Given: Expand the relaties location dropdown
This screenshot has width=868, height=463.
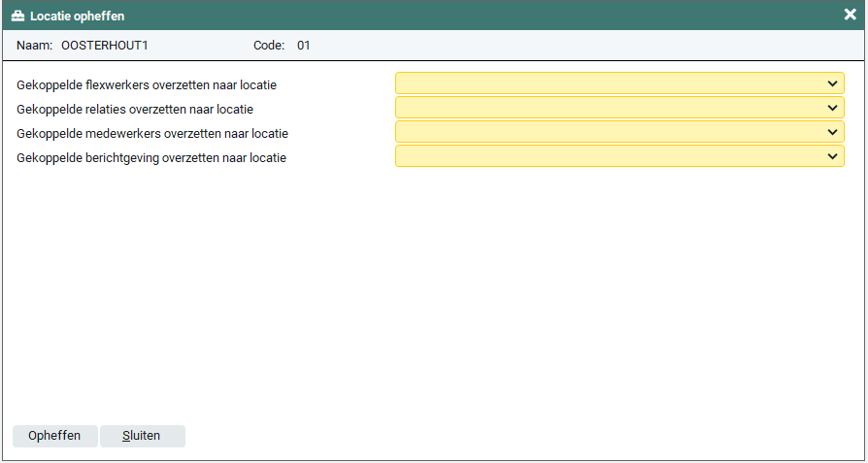Looking at the screenshot, I should [618, 108].
